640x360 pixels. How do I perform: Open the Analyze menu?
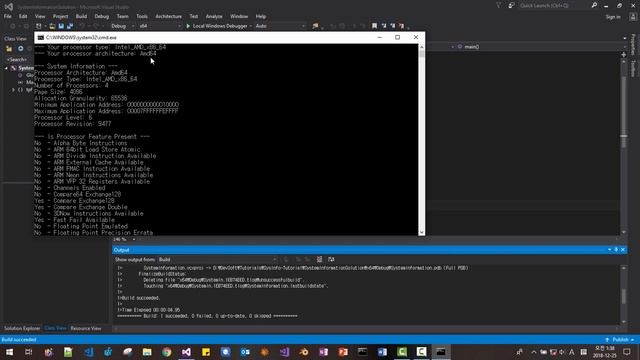(214, 16)
